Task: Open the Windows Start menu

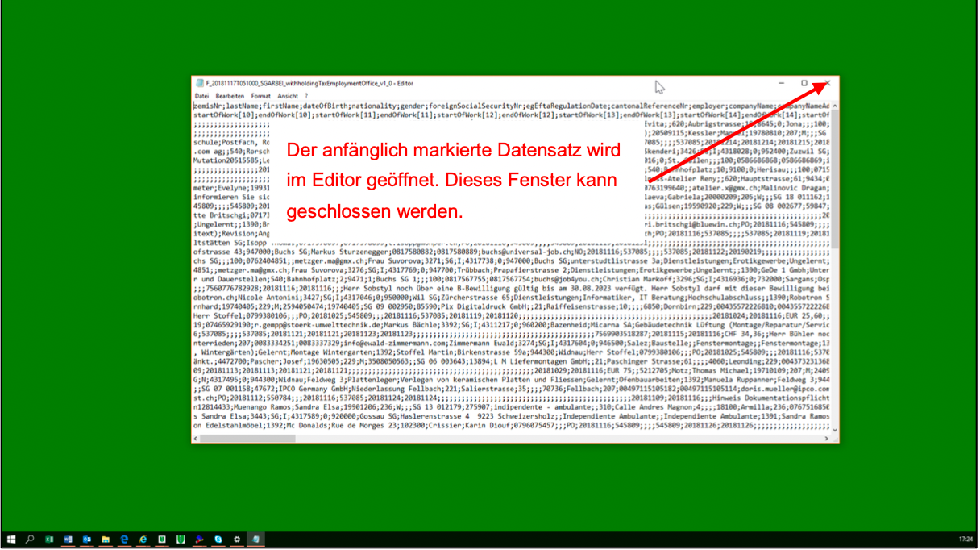Action: click(12, 539)
